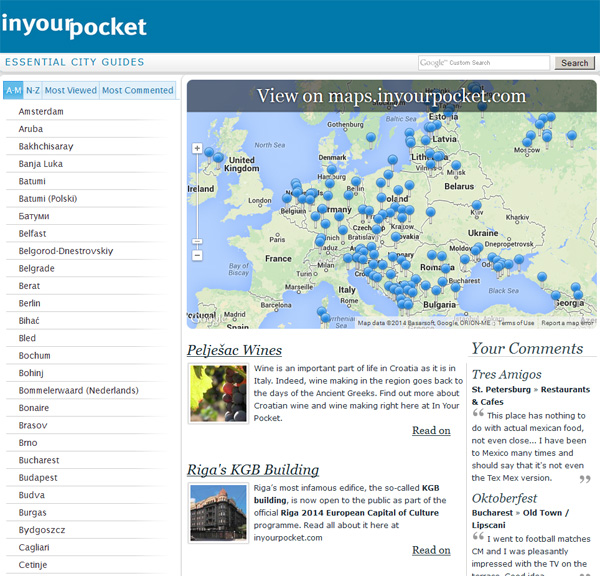
Task: Select Belfast in the city list
Action: [x=32, y=233]
